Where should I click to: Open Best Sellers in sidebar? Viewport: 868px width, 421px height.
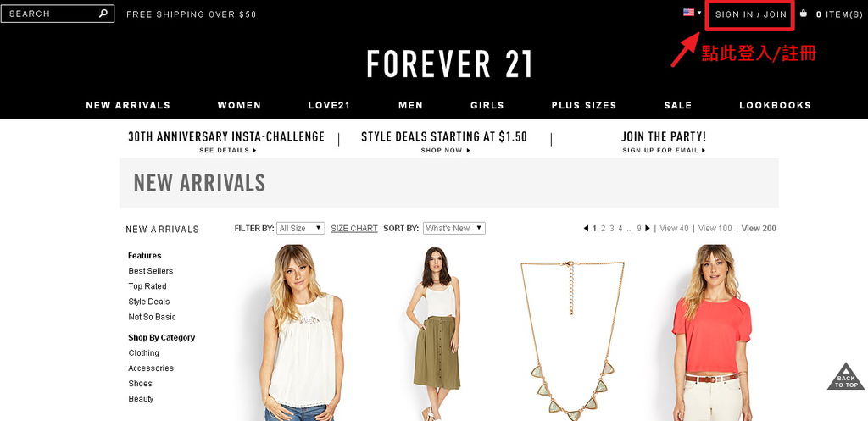tap(151, 270)
